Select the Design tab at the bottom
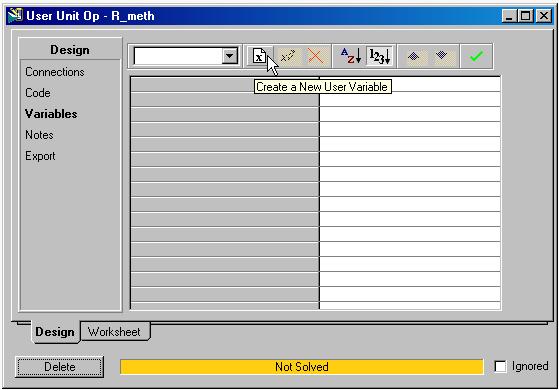Viewport: 559px width, 390px height. click(55, 332)
